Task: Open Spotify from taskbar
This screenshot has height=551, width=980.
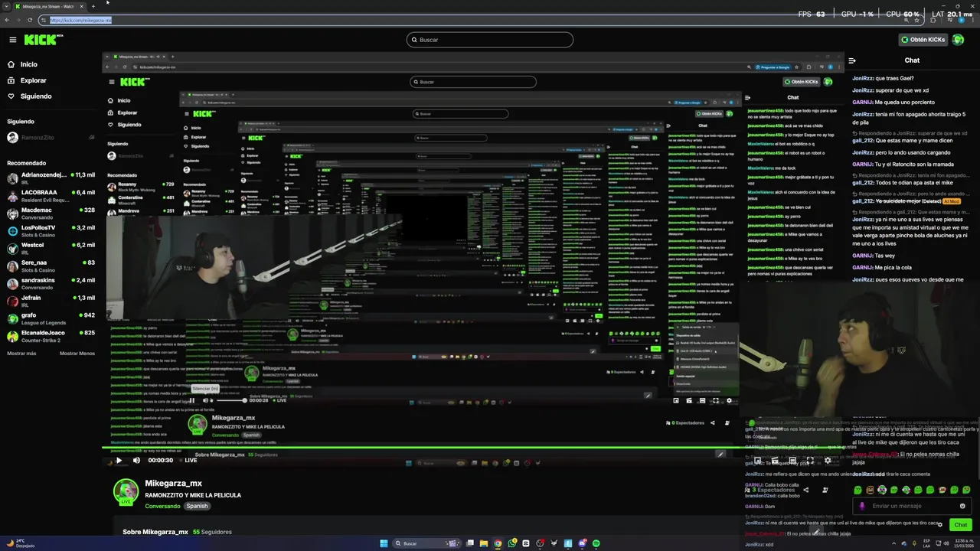Action: coord(596,543)
